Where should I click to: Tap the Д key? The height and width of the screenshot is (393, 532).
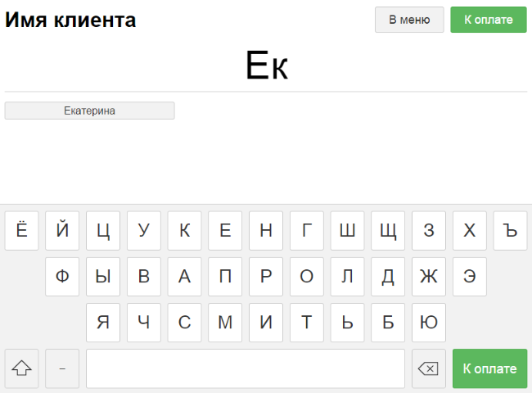pos(388,276)
